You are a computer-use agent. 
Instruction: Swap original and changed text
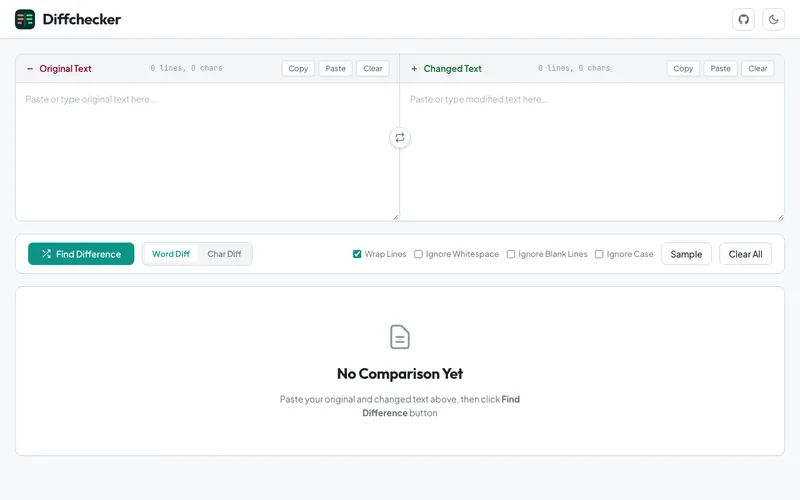pyautogui.click(x=400, y=138)
